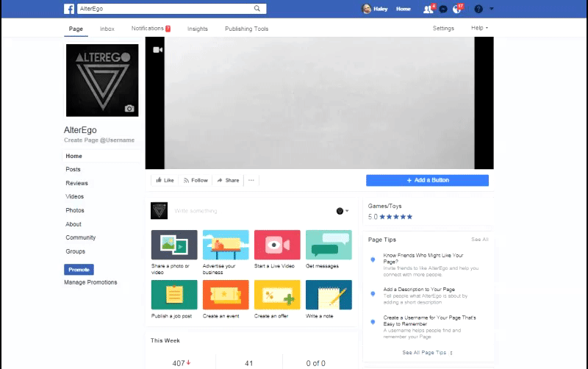Open Photos in the sidebar
The height and width of the screenshot is (369, 588).
pos(75,210)
